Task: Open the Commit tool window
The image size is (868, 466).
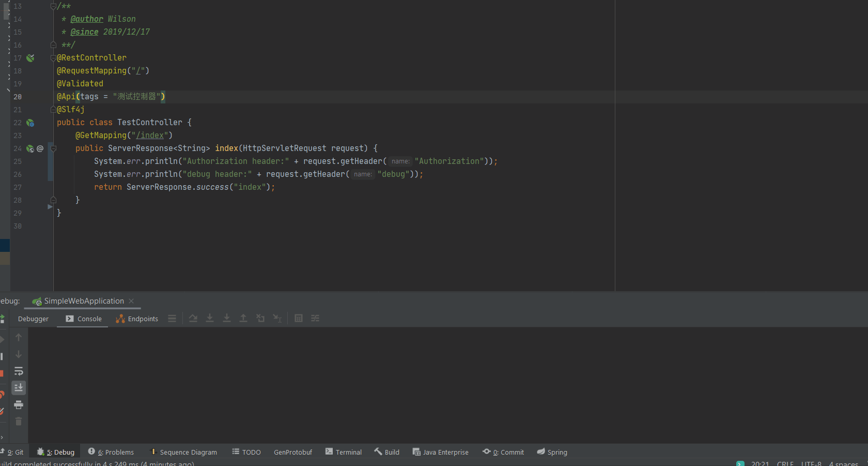Action: tap(503, 452)
